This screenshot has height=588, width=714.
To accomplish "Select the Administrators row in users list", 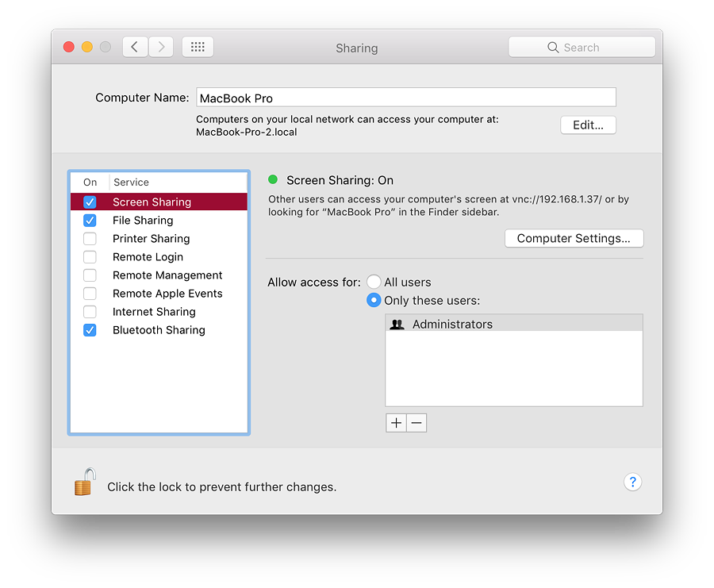I will [x=514, y=324].
